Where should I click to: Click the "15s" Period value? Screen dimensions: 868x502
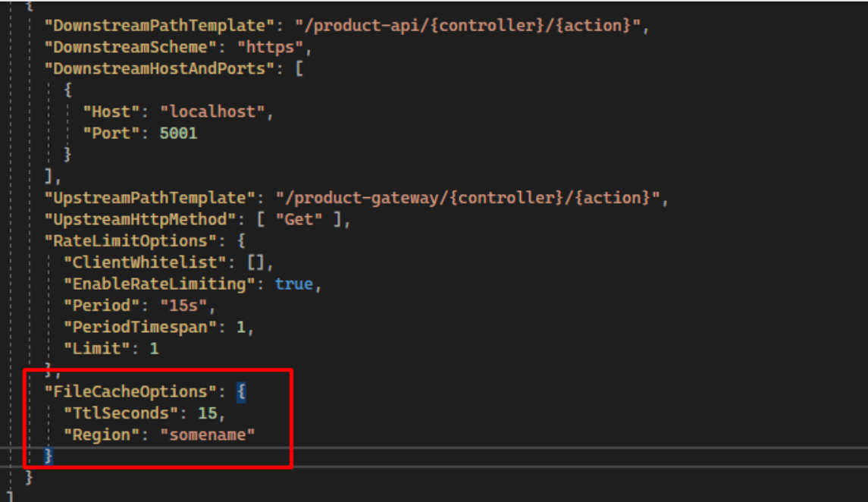click(183, 306)
